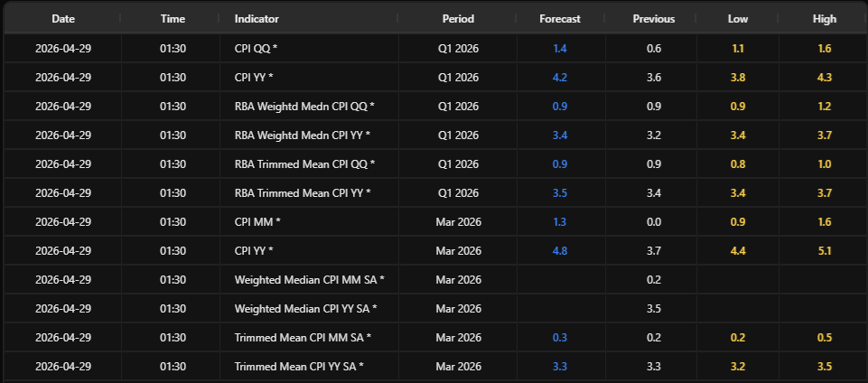This screenshot has width=868, height=383.
Task: Click forecast 0.3 for Trimmed Mean MM SA
Action: (560, 338)
